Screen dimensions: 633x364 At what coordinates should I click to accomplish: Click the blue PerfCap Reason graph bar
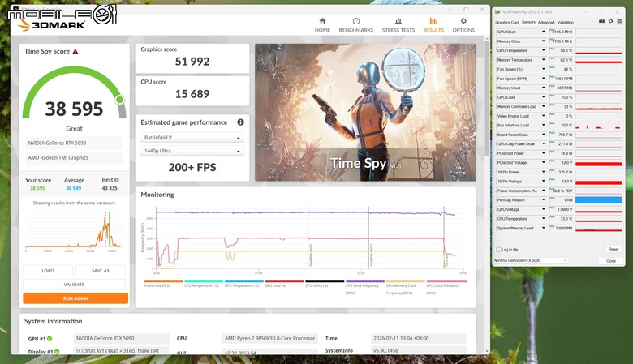tap(598, 200)
